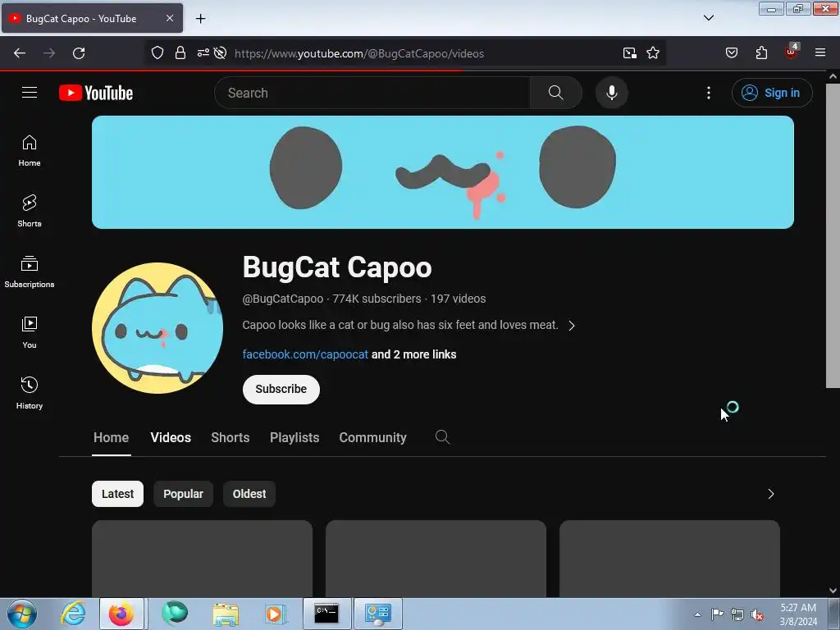Click the browser address bar URL
This screenshot has height=630, width=840.
[359, 53]
